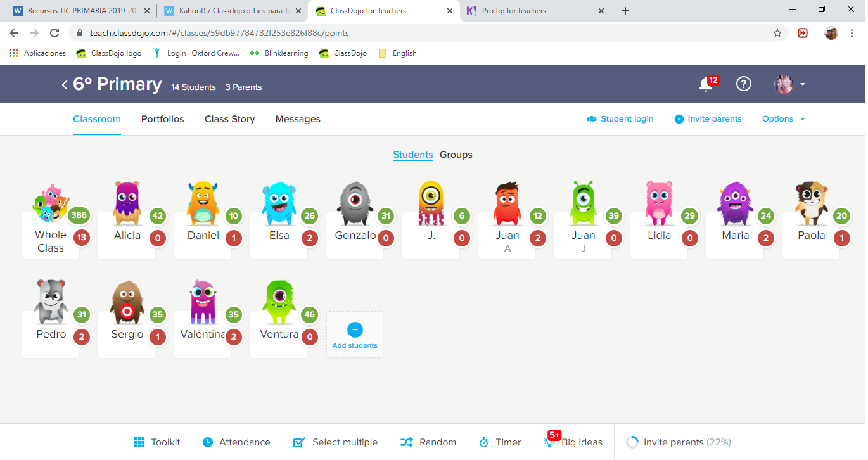The image size is (868, 460).
Task: Click Juan A's red monster avatar
Action: click(507, 203)
